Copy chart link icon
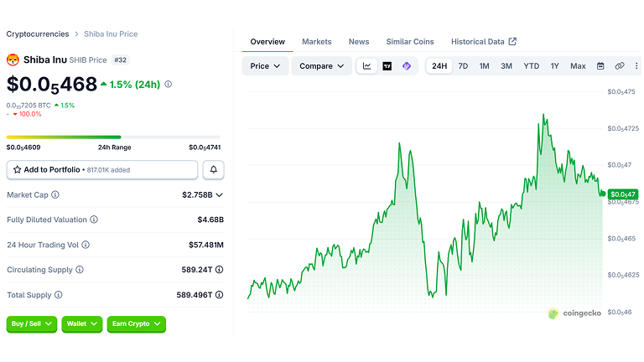 pos(620,66)
